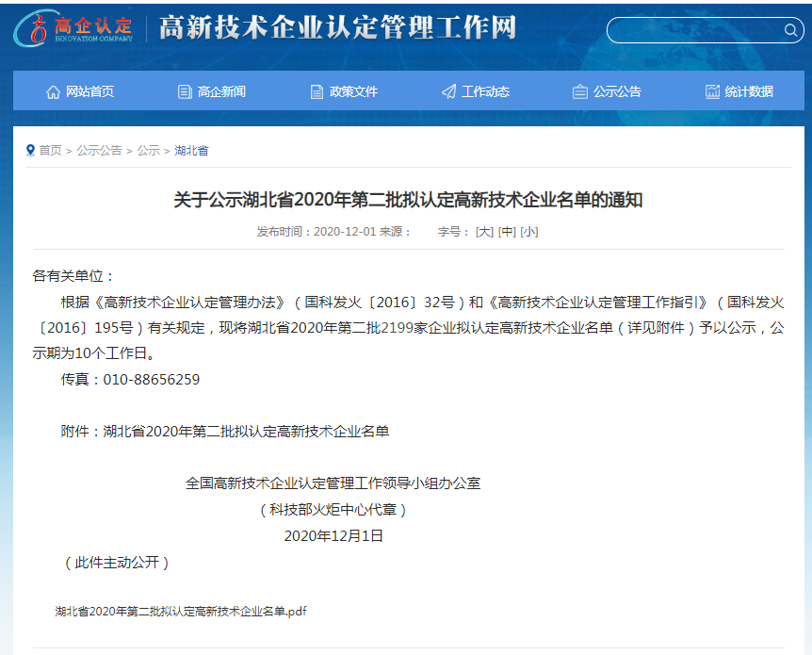Click the chart icon next to 统计数据
Screen dimensions: 812x655
point(711,90)
